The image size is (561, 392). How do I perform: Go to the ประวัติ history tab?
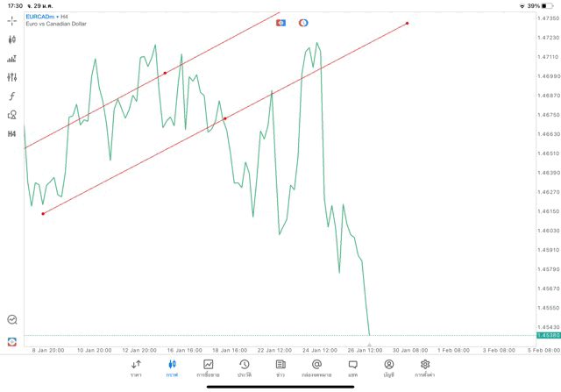pos(244,367)
